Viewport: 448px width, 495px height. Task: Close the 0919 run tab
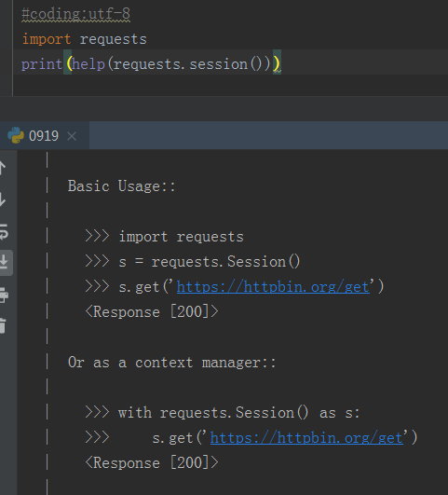72,136
